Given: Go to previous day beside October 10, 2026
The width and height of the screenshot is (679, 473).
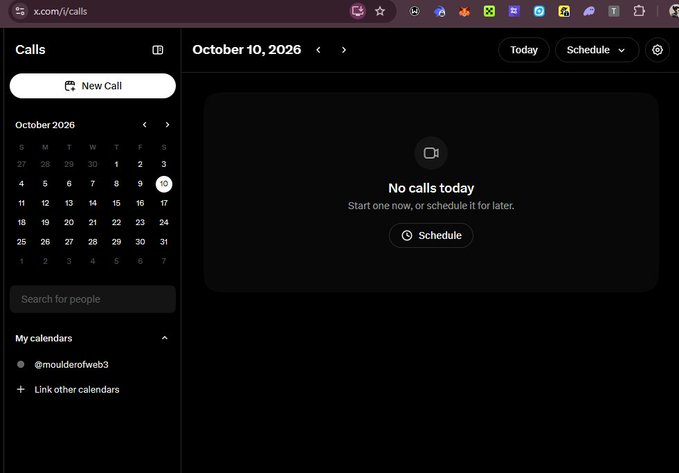Looking at the screenshot, I should click(x=318, y=50).
